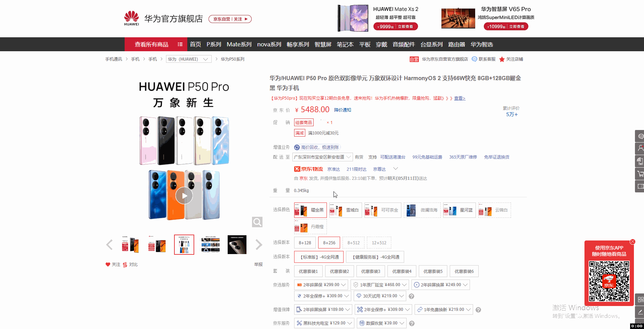
Task: Open 黑科技充电宝 ¥129.00 dropdown
Action: [x=324, y=323]
